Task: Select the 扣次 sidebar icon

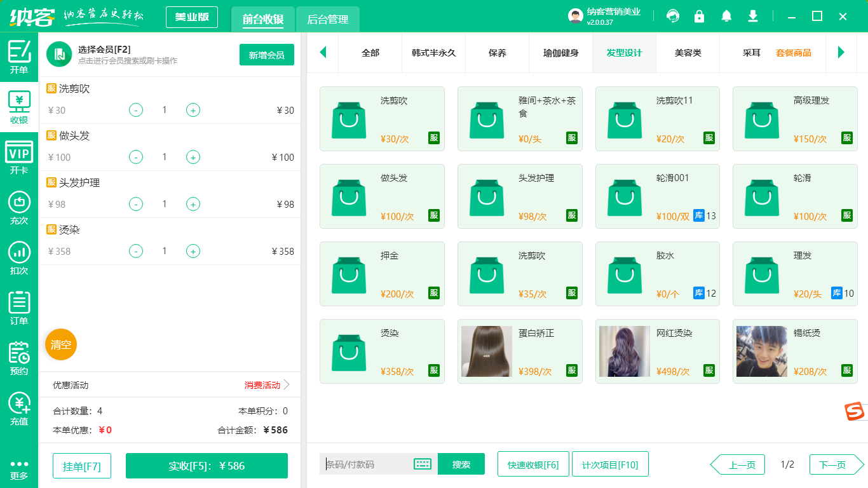Action: (x=18, y=254)
